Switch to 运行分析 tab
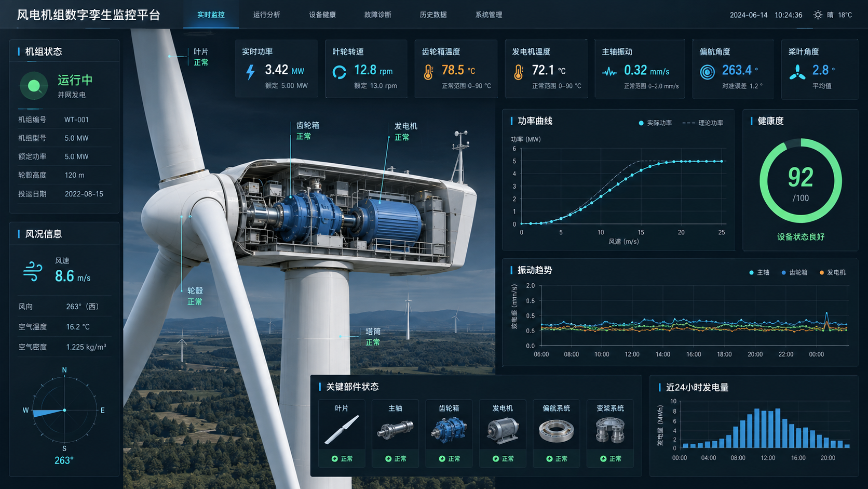This screenshot has height=489, width=868. point(266,15)
